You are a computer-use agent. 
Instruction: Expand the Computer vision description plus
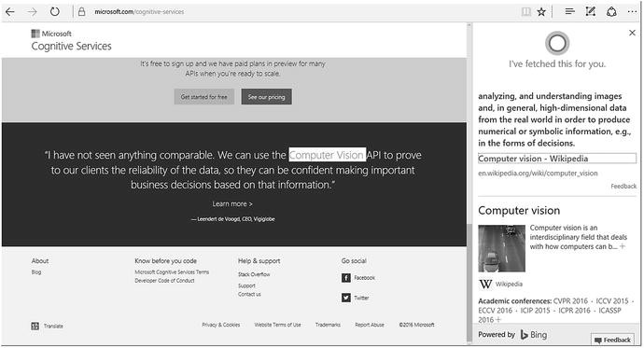click(623, 246)
